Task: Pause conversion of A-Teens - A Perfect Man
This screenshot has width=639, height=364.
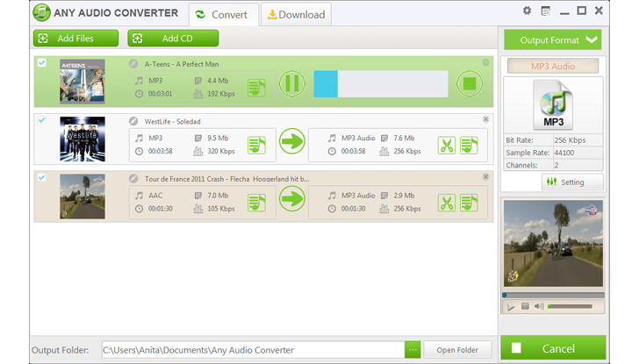Action: [x=291, y=84]
